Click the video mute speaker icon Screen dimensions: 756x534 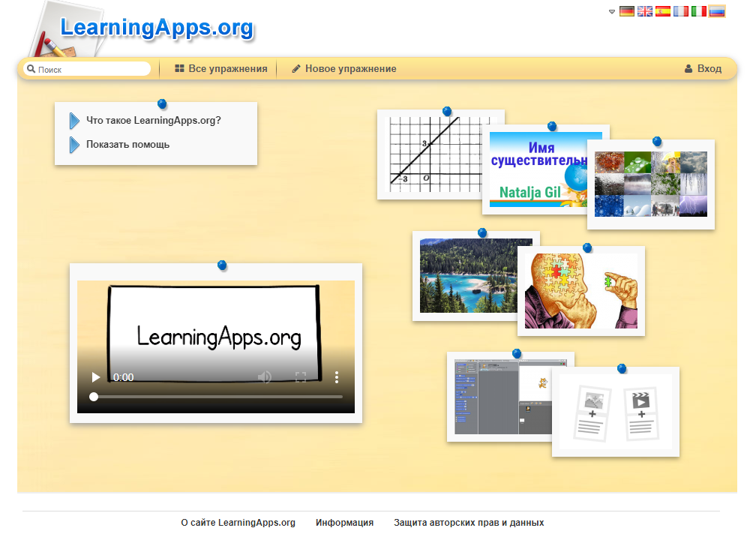tap(264, 377)
